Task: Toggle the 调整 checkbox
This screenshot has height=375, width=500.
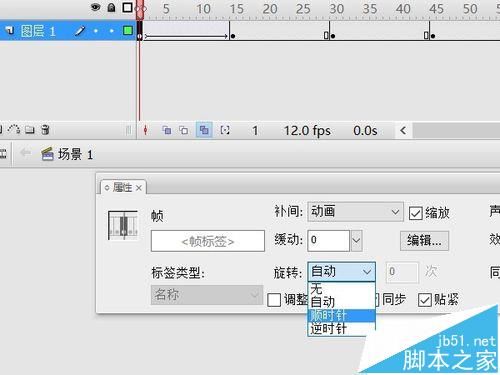Action: pos(274,300)
